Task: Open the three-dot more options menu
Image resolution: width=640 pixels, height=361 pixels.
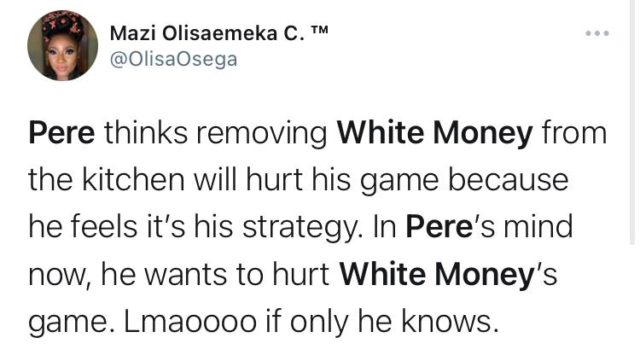Action: click(597, 33)
